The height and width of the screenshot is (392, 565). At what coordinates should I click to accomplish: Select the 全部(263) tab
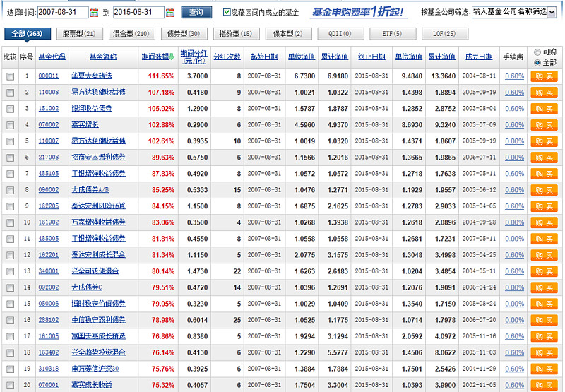pyautogui.click(x=27, y=34)
